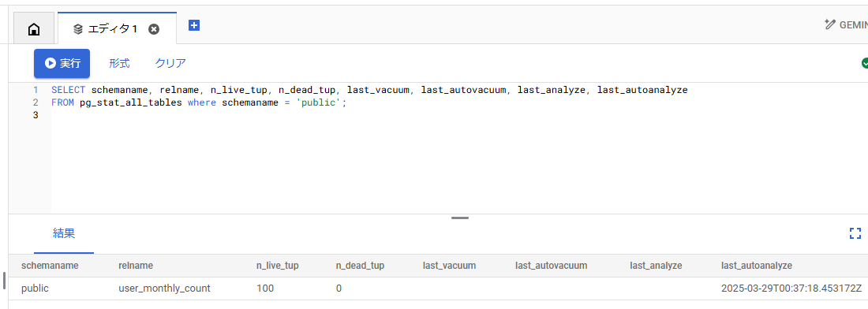The image size is (868, 309).
Task: Run the query with 実行 button
Action: click(x=62, y=64)
